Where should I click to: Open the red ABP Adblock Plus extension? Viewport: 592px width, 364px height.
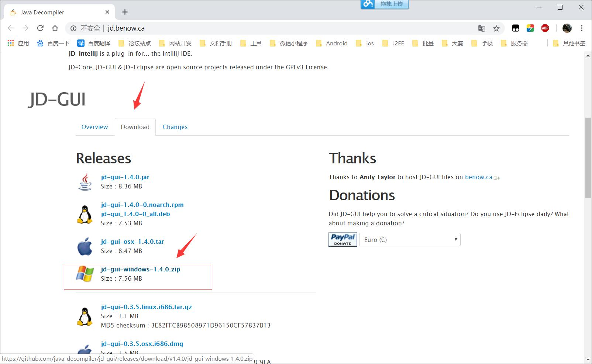(545, 28)
